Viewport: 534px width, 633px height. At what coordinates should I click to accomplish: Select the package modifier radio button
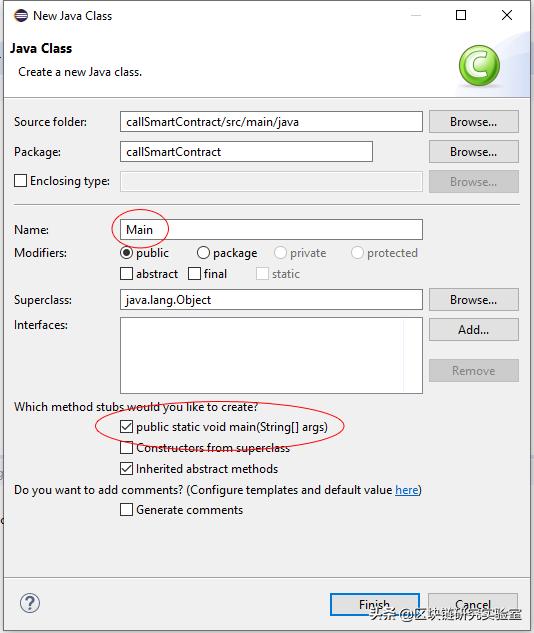[203, 253]
